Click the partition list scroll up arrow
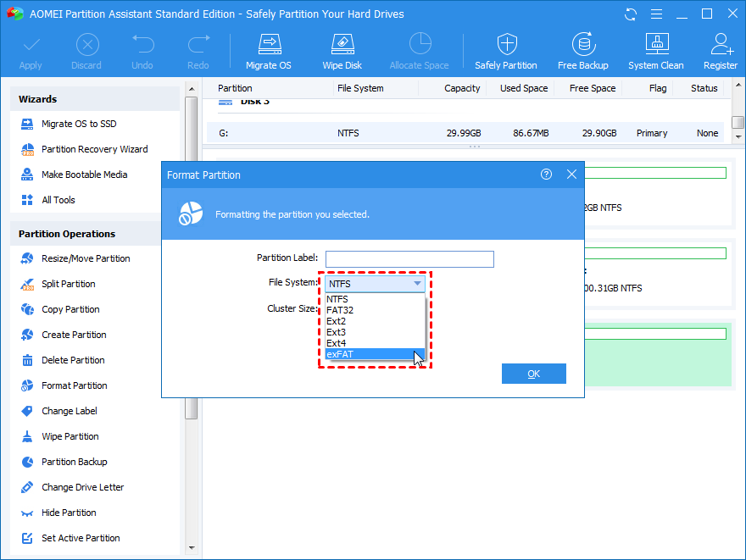This screenshot has width=746, height=560. 738,86
